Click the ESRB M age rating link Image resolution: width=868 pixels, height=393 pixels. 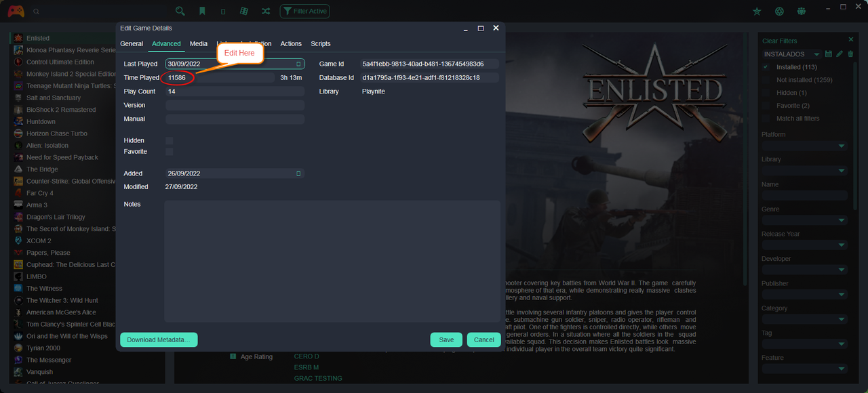pos(306,367)
